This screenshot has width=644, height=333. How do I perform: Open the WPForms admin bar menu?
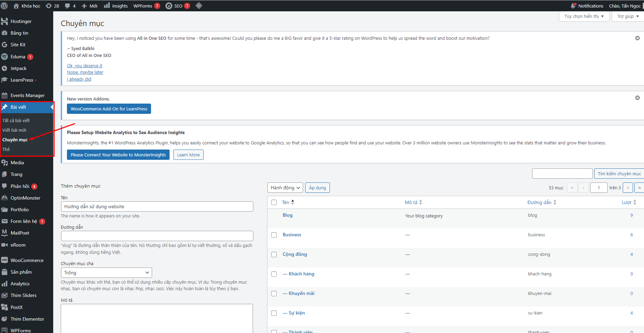pos(147,6)
